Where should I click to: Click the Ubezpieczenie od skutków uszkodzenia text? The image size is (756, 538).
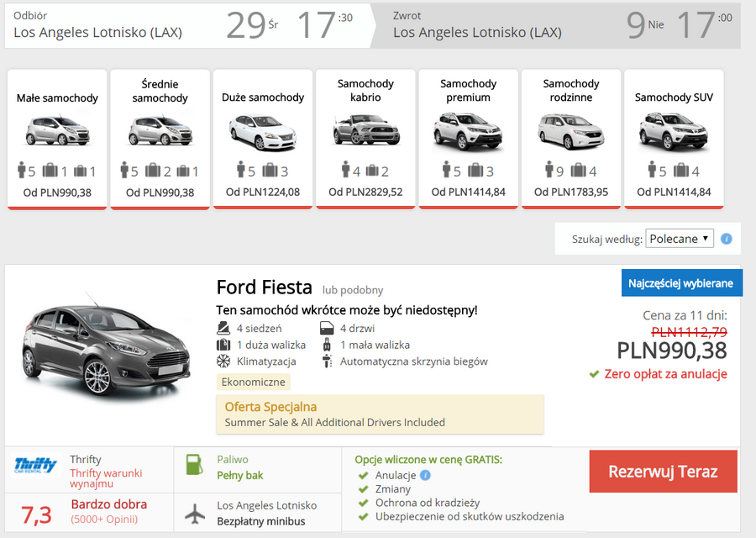tap(470, 516)
